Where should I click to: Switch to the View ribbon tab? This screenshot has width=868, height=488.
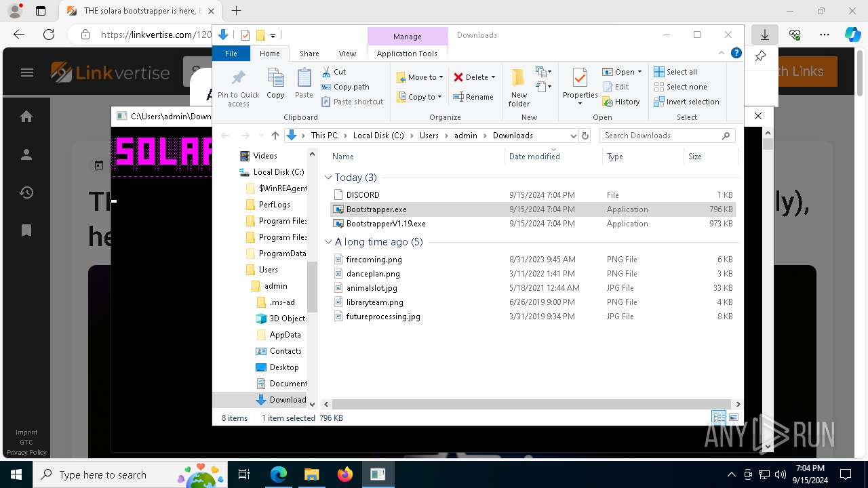pyautogui.click(x=347, y=54)
